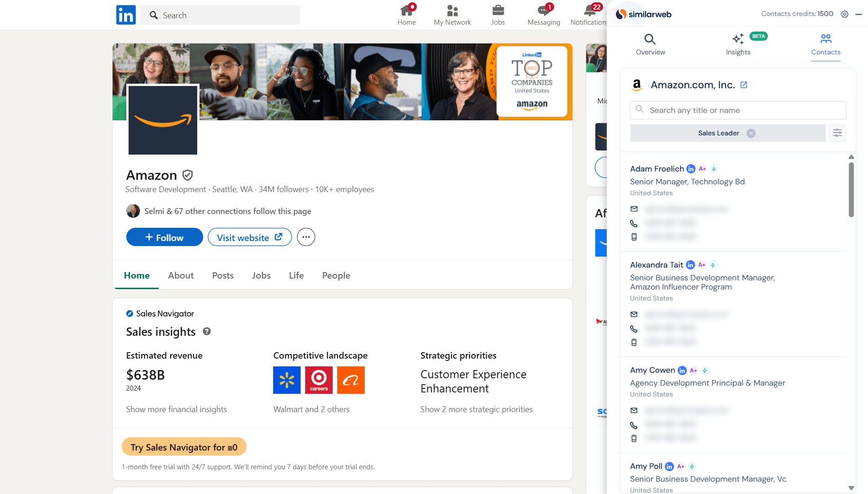Open Amy Cowen's LinkedIn profile icon

pos(682,370)
